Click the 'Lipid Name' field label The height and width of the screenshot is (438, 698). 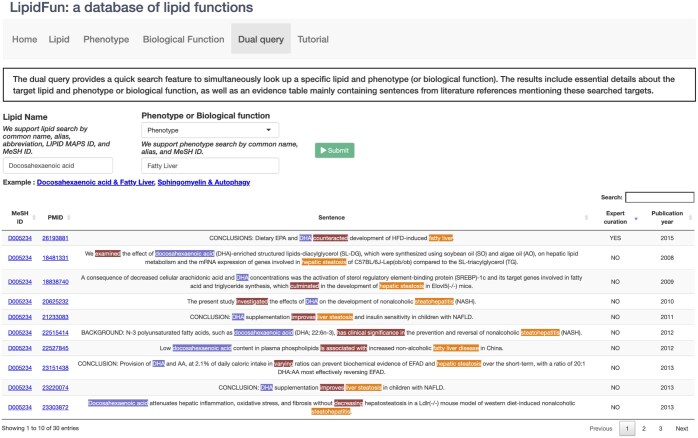tap(25, 117)
